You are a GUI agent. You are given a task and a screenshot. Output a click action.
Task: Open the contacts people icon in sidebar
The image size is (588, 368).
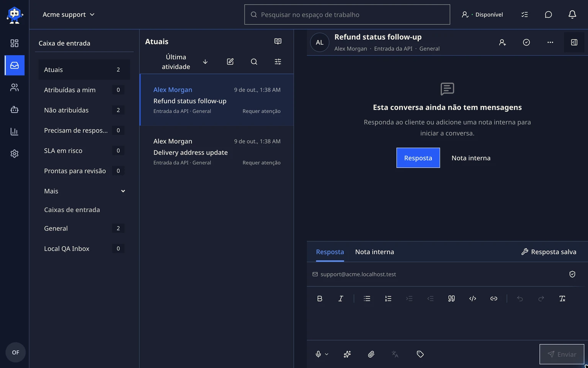click(x=14, y=87)
